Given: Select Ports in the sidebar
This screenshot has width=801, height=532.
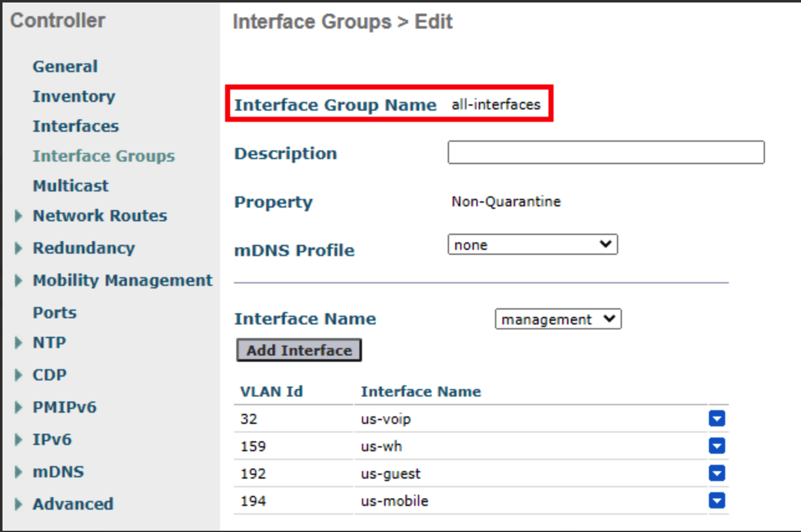Looking at the screenshot, I should click(x=55, y=313).
